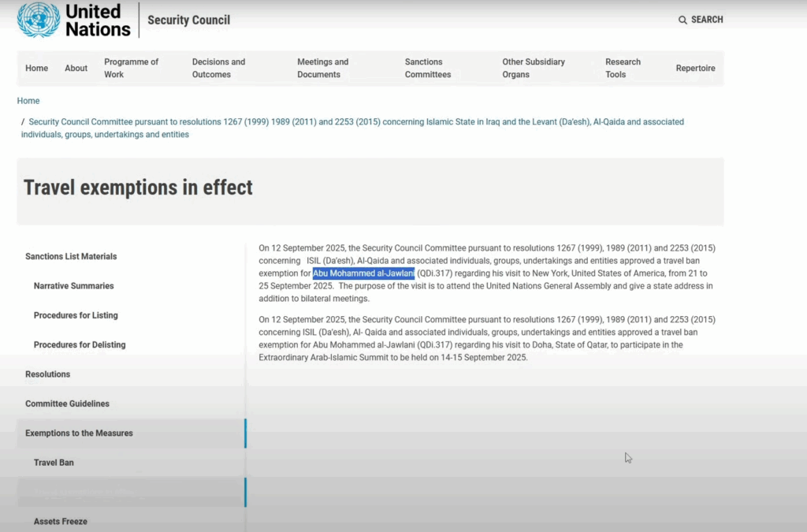Open the Research Tools menu

click(x=623, y=69)
